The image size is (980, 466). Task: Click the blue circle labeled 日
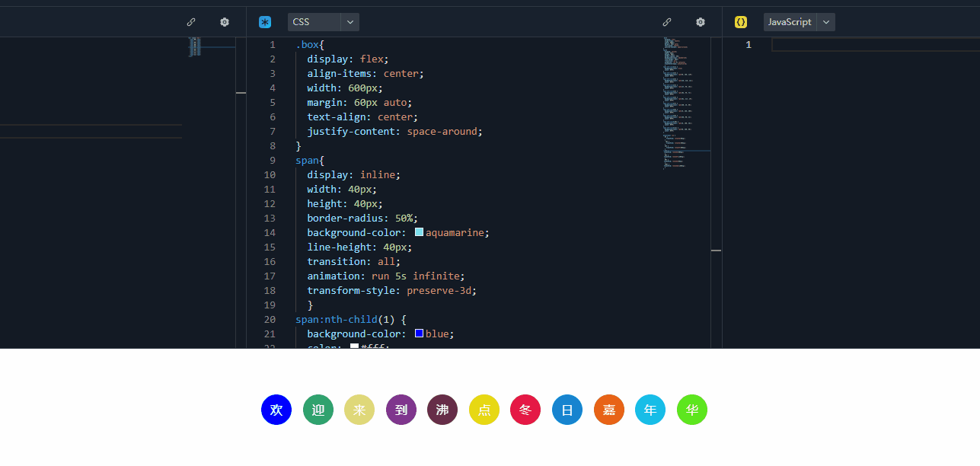click(567, 410)
